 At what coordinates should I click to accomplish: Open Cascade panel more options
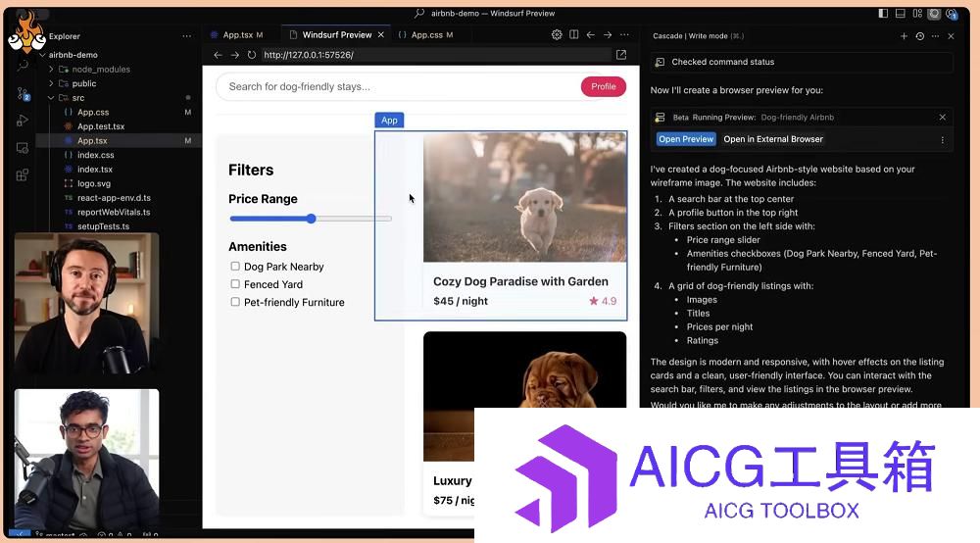(x=935, y=36)
